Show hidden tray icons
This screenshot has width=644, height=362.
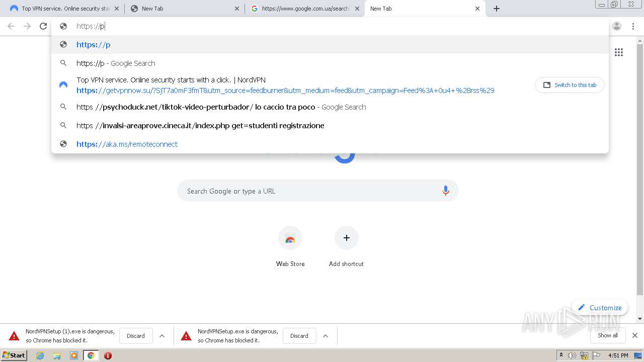point(561,355)
